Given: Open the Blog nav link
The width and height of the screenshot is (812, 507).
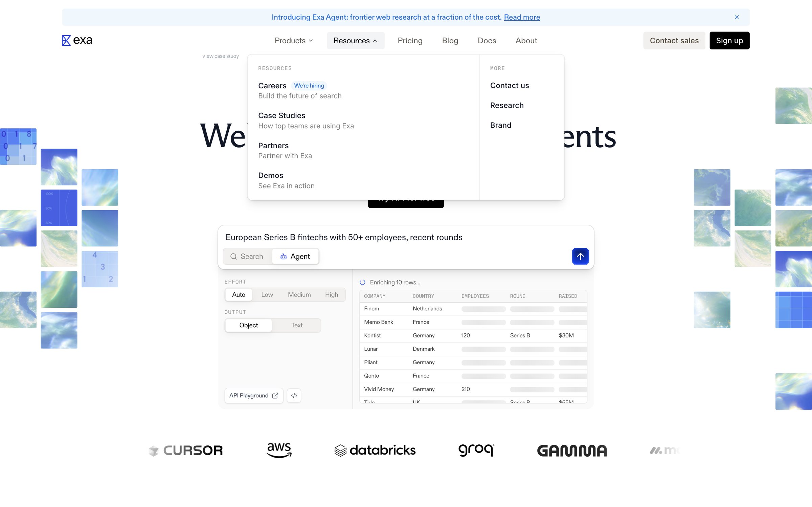Looking at the screenshot, I should pos(450,41).
